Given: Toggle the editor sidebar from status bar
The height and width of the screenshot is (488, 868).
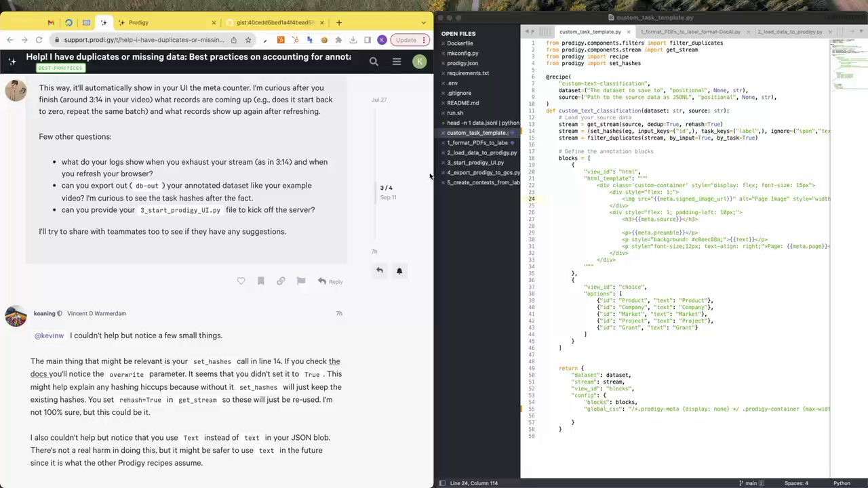Looking at the screenshot, I should point(442,483).
